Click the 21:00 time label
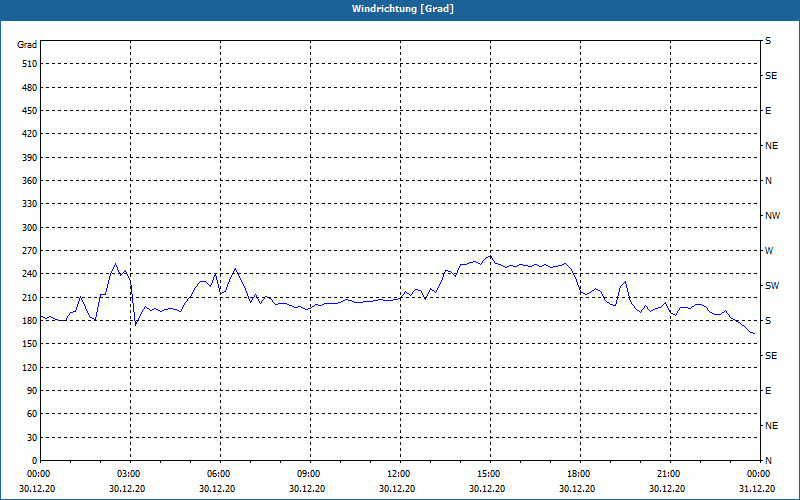Viewport: 800px width, 500px height. pyautogui.click(x=668, y=473)
